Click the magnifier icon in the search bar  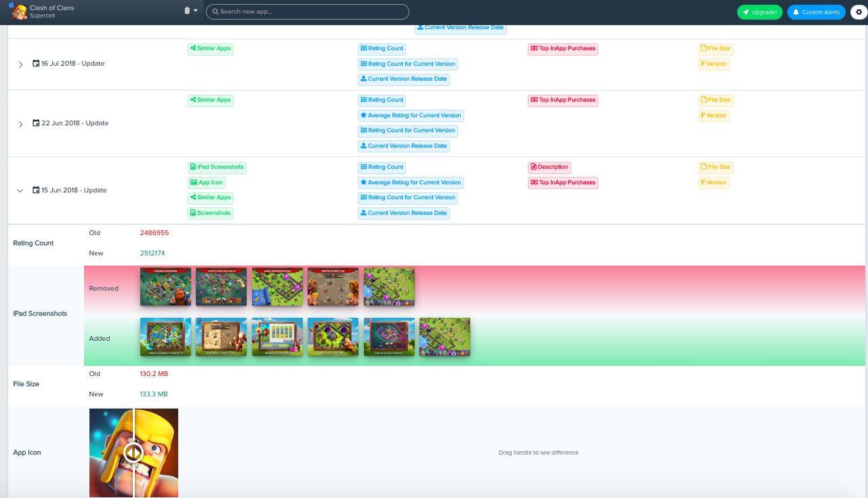pos(214,12)
